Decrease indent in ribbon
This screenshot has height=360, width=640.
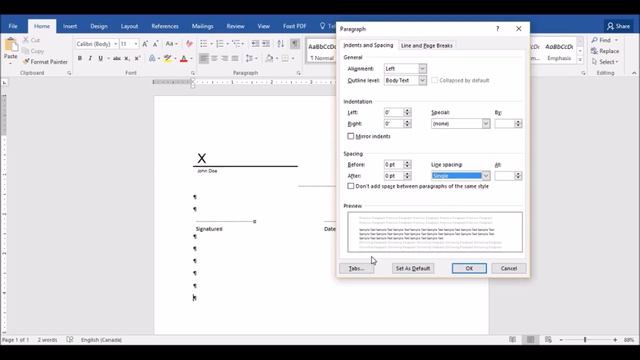tap(256, 44)
